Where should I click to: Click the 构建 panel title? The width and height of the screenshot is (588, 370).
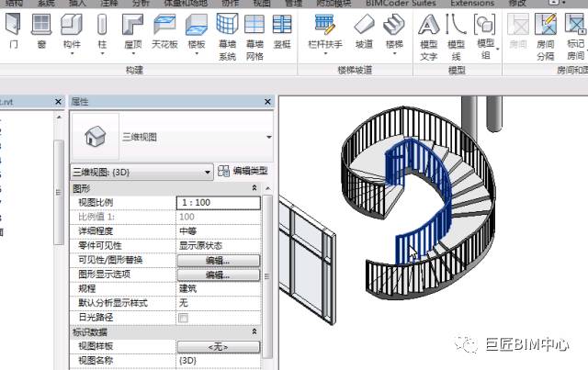pyautogui.click(x=134, y=70)
